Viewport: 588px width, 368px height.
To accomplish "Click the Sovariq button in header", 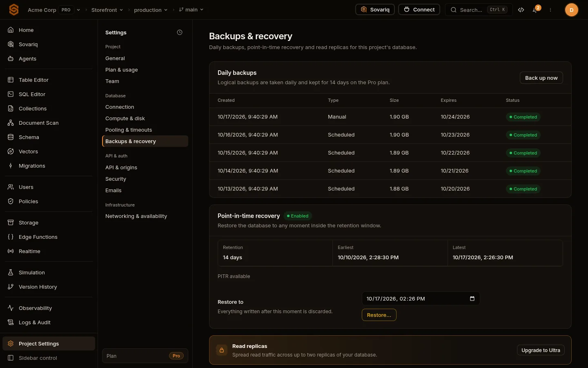I will click(375, 9).
